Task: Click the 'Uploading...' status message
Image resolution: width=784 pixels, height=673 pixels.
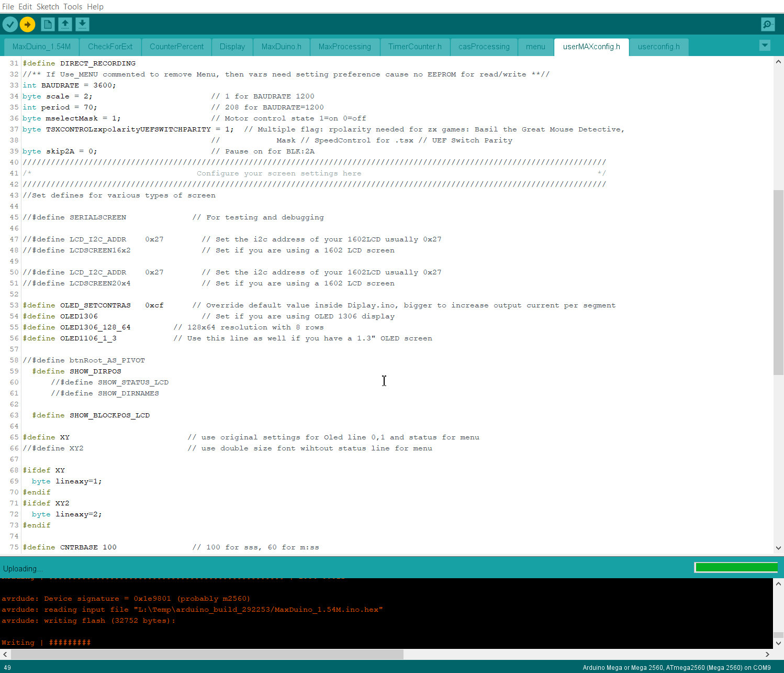Action: (x=23, y=569)
